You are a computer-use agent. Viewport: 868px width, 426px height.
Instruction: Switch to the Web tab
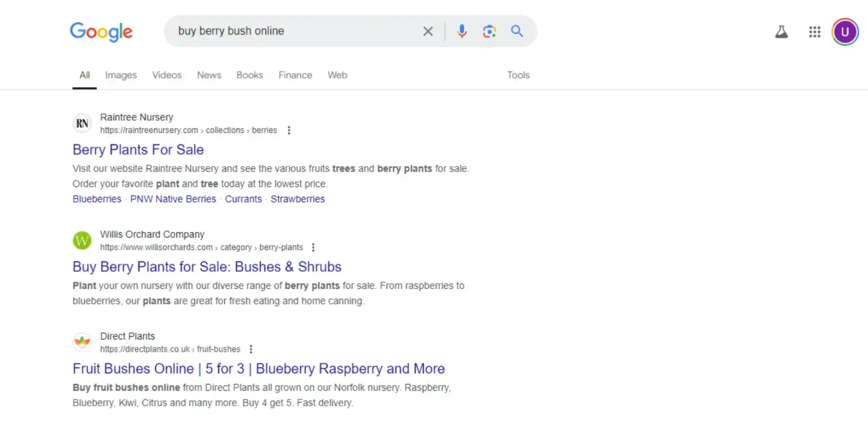tap(337, 75)
